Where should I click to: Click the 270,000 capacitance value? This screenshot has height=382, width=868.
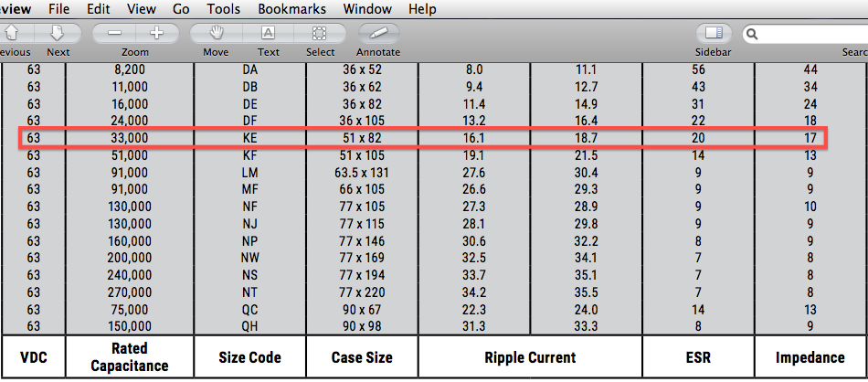point(130,292)
